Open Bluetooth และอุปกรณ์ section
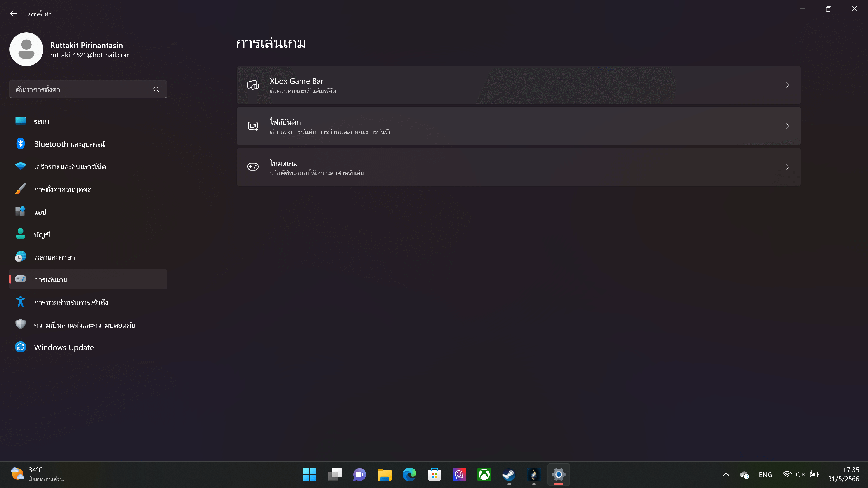Viewport: 868px width, 488px height. pos(88,144)
